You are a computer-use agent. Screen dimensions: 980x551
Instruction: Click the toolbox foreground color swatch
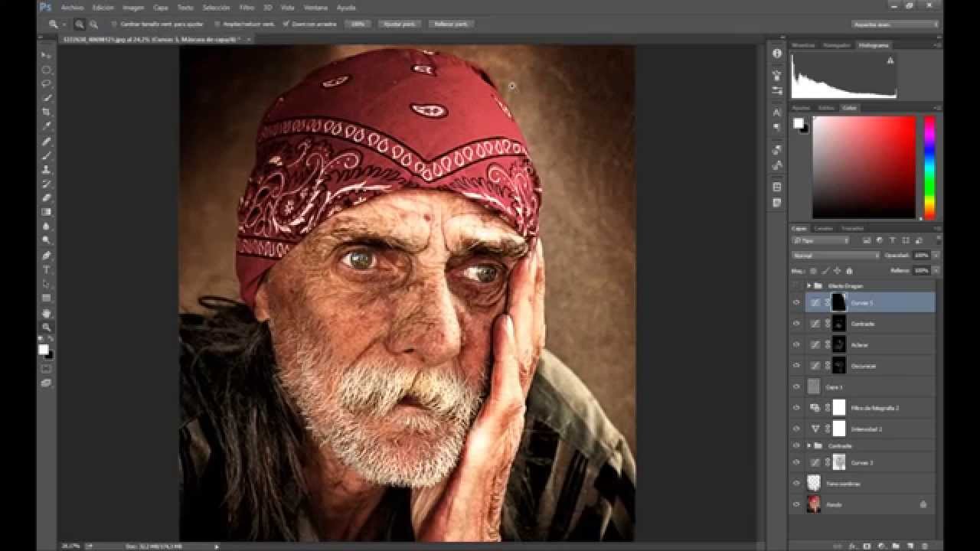43,350
